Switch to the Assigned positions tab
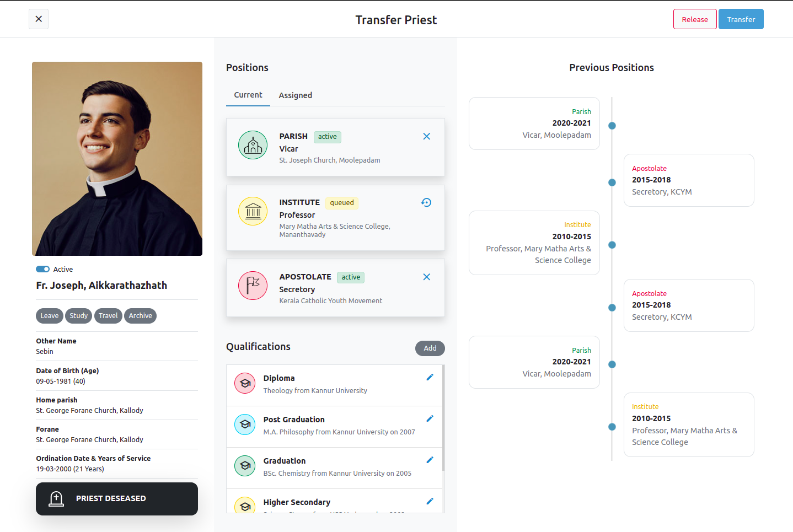This screenshot has height=532, width=793. click(x=296, y=95)
